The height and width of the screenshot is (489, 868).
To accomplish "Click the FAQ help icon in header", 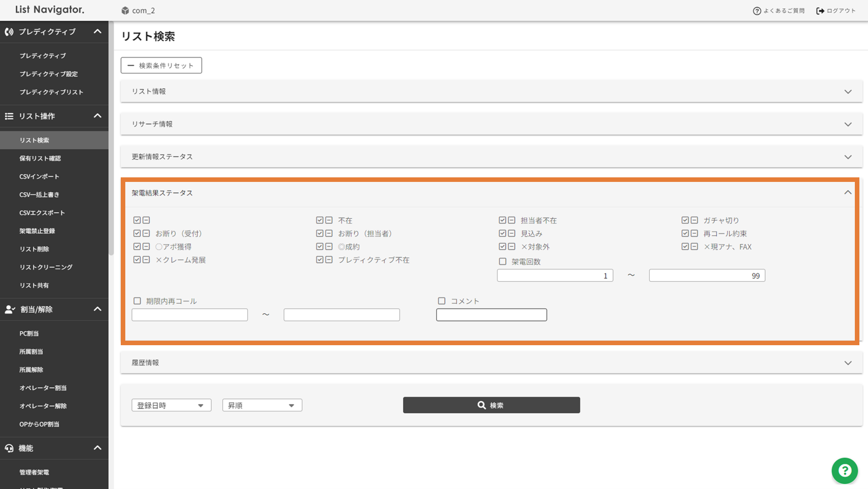I will (x=756, y=11).
